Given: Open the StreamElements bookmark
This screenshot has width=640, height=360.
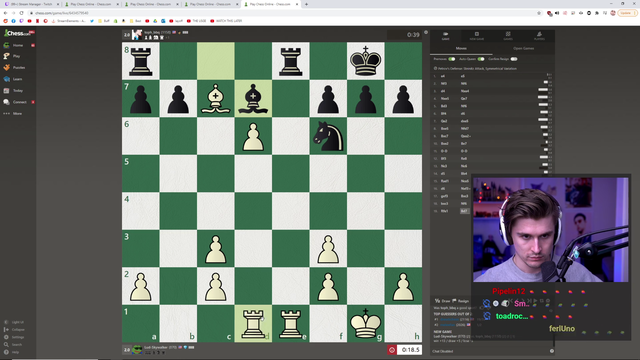Looking at the screenshot, I should point(69,21).
